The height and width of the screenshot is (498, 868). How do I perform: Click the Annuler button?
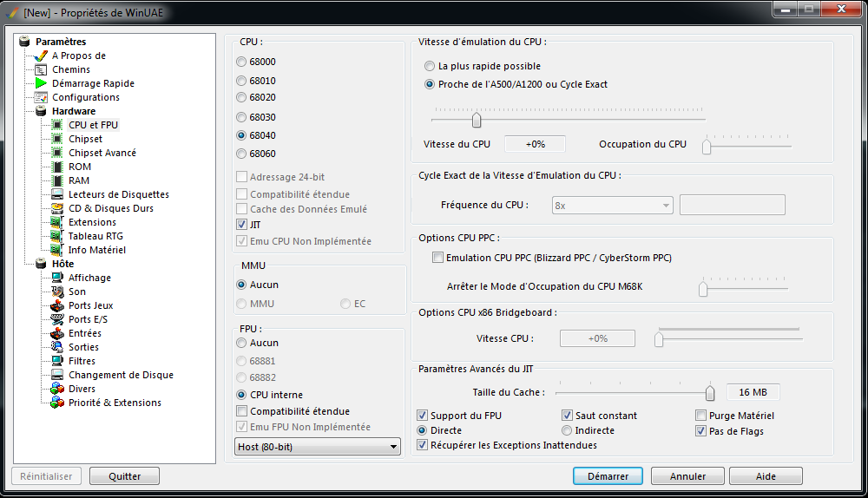point(687,475)
